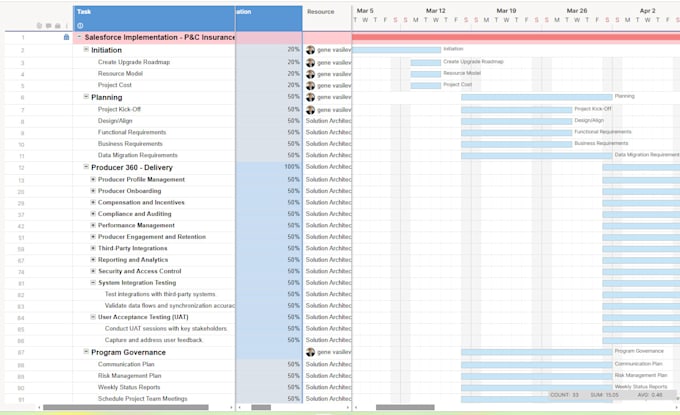Viewport: 680px width, 415px height.
Task: Click the Mar 12 week header
Action: click(435, 10)
